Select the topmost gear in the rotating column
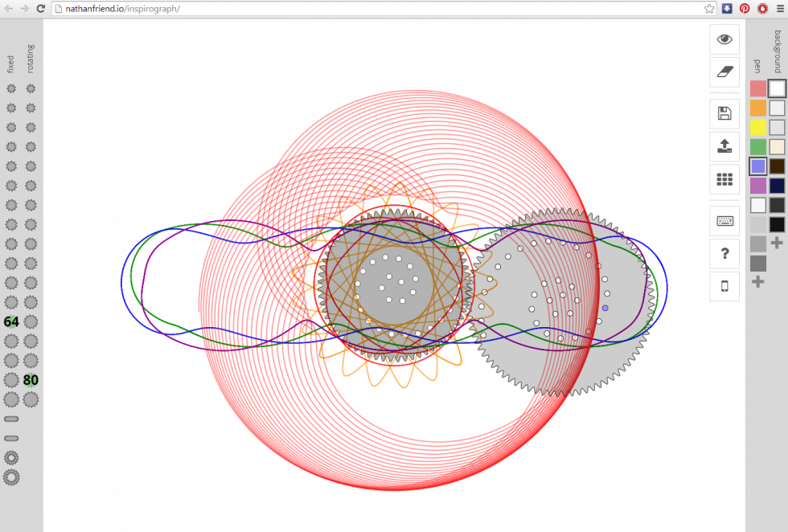The height and width of the screenshot is (532, 788). (31, 88)
